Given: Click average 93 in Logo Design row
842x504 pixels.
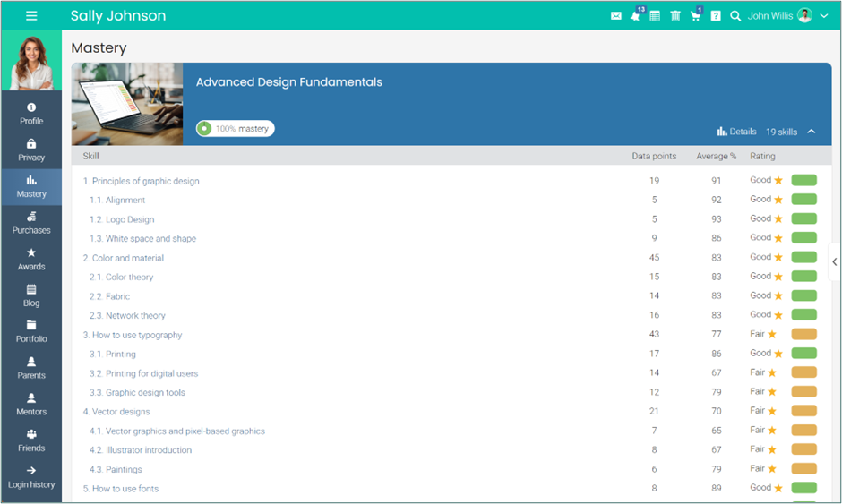Looking at the screenshot, I should [717, 219].
